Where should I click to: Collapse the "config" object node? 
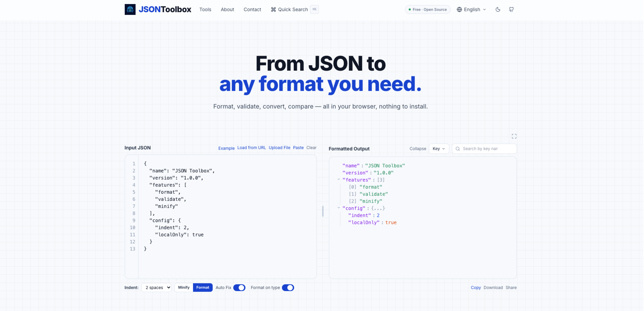339,208
